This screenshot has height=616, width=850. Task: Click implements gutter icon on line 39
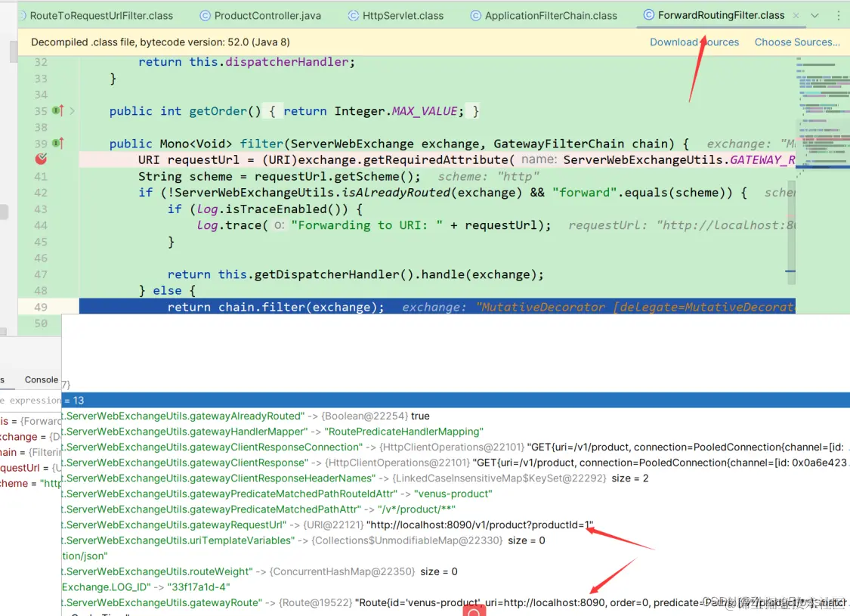pos(58,143)
